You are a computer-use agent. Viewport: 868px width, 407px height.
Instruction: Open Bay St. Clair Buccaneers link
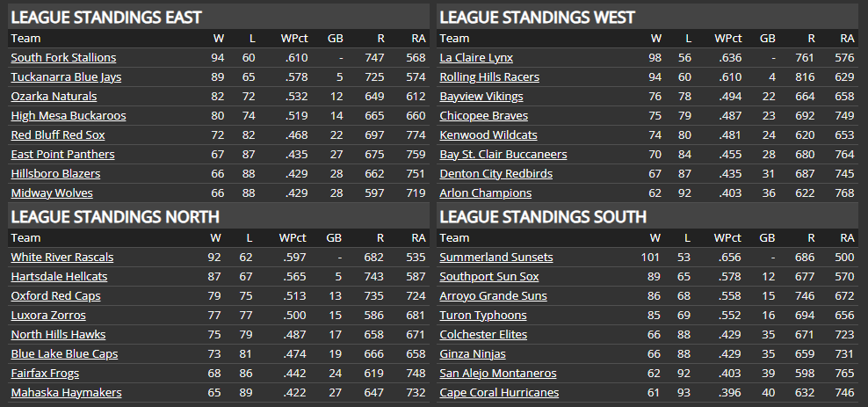pos(503,155)
